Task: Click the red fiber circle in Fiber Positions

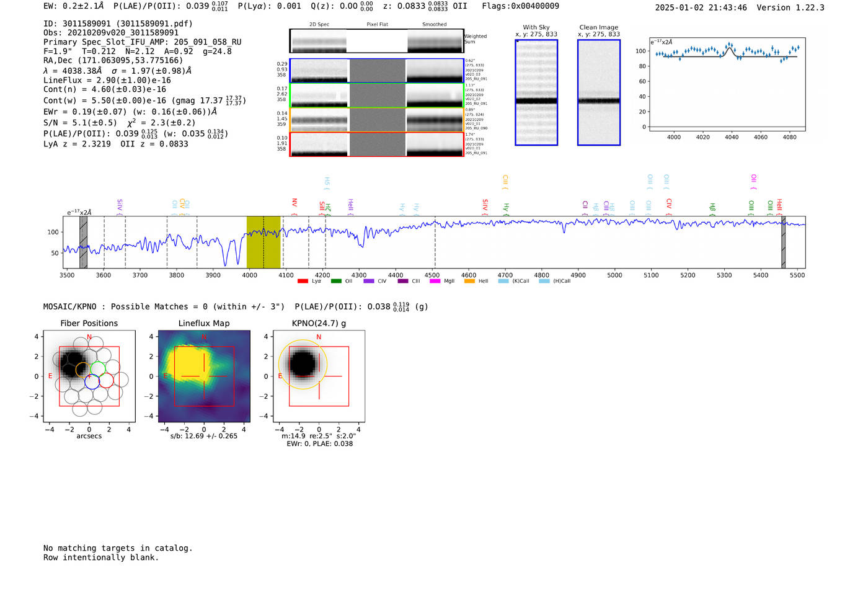Action: (106, 381)
